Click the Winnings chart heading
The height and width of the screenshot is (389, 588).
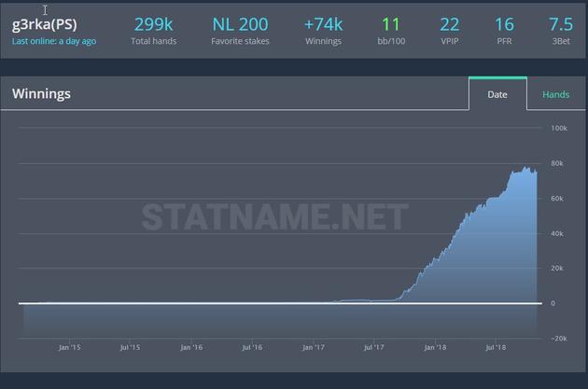pyautogui.click(x=41, y=94)
